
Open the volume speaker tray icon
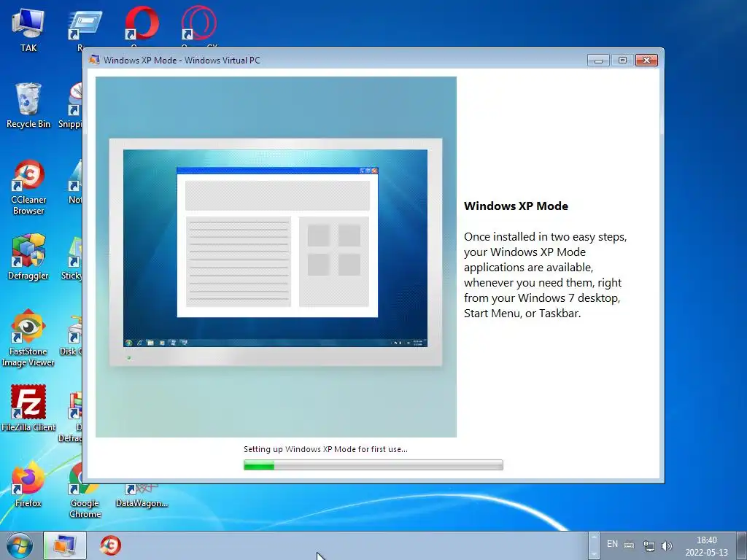[667, 545]
